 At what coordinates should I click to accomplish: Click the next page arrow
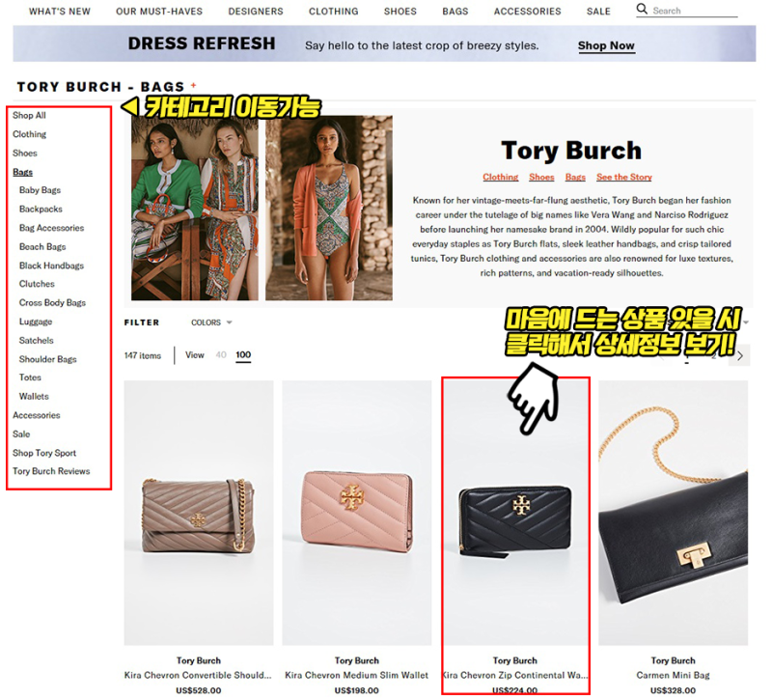pyautogui.click(x=740, y=356)
